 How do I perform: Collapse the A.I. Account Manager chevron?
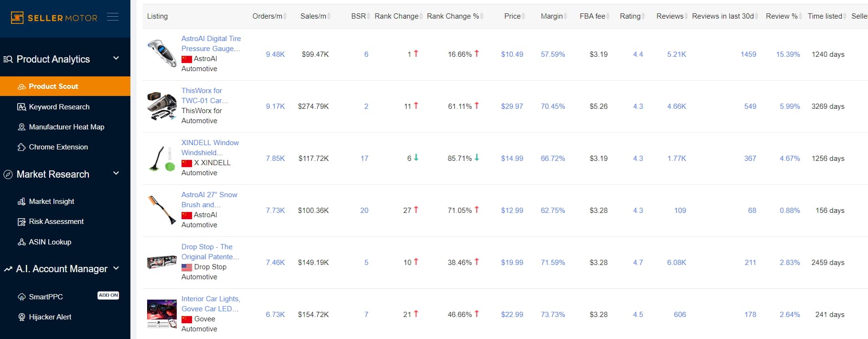[x=116, y=268]
